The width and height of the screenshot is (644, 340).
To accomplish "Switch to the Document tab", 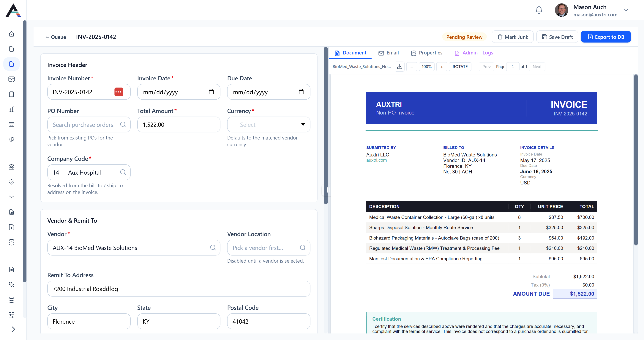I will 350,53.
